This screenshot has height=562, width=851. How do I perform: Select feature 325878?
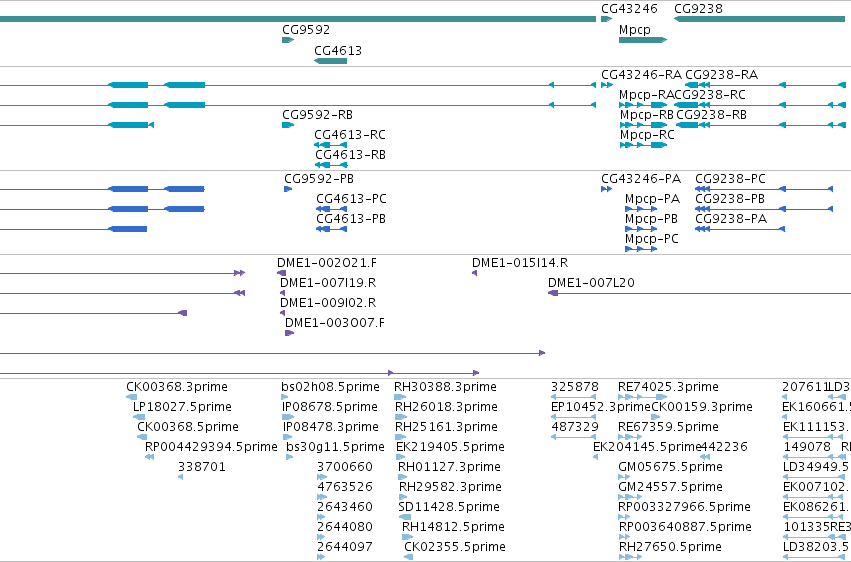(575, 387)
